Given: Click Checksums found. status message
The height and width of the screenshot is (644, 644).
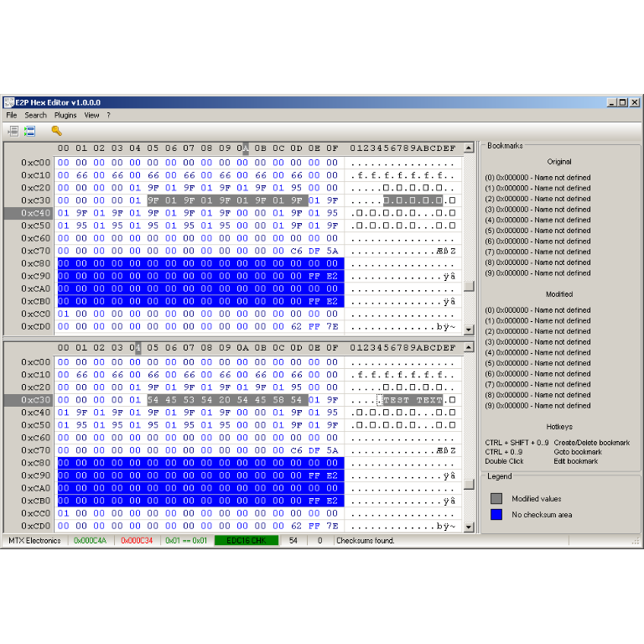Looking at the screenshot, I should click(365, 541).
